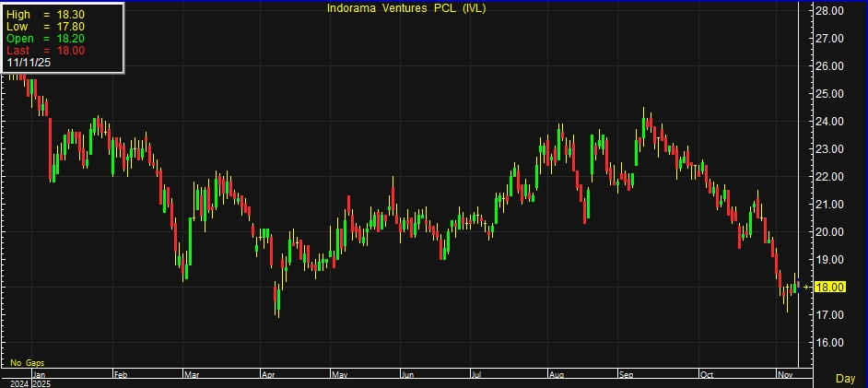Click the Indorama Ventures PCL (IVL) chart title
The height and width of the screenshot is (388, 868).
pyautogui.click(x=406, y=8)
